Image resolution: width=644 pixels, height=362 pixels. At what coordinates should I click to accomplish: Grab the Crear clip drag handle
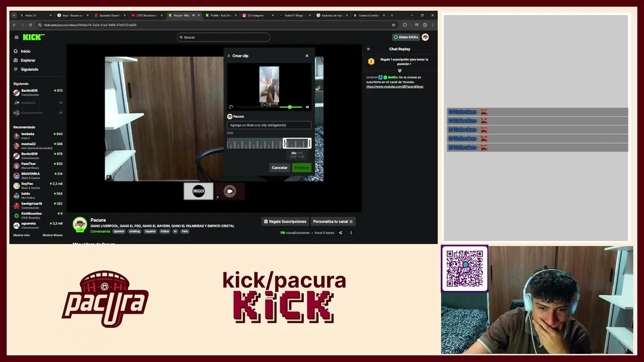(x=228, y=56)
